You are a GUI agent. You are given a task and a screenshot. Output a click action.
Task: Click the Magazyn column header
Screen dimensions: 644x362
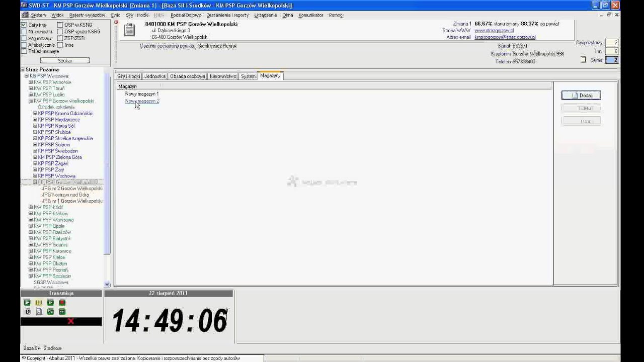[x=334, y=86]
